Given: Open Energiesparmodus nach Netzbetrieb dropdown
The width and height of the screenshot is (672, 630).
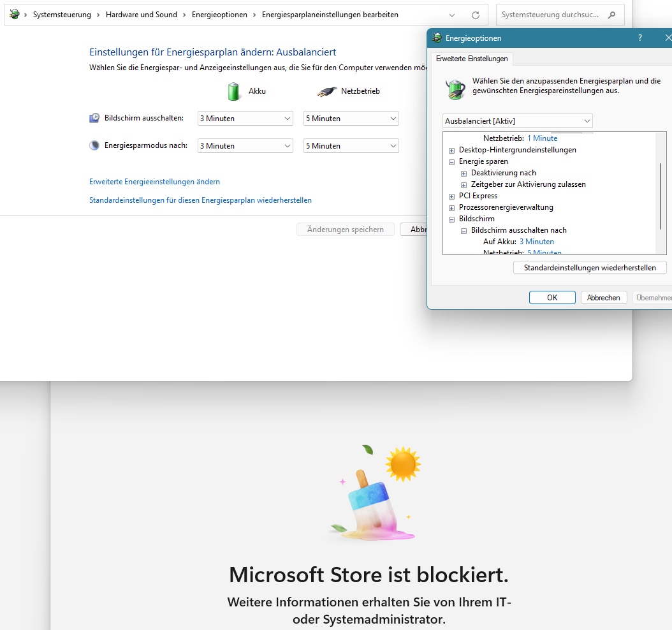Looking at the screenshot, I should [351, 146].
